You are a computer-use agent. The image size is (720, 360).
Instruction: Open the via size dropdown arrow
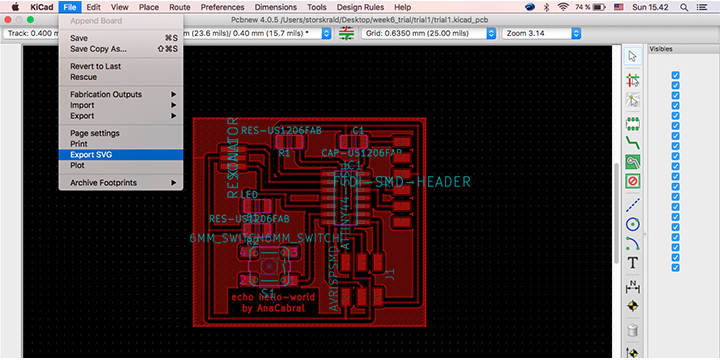[326, 34]
